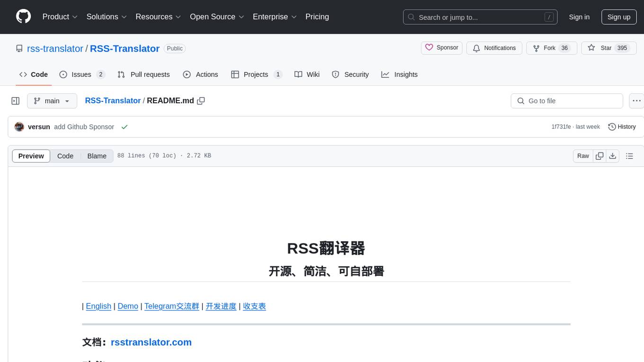Select the Blame view
Viewport: 644px width, 362px height.
point(97,156)
